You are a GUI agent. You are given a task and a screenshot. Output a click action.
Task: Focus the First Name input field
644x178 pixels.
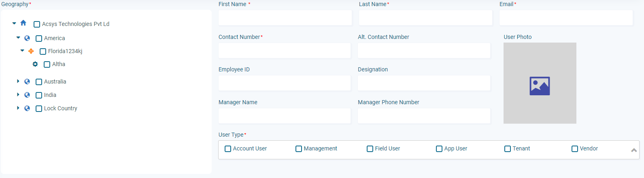pyautogui.click(x=285, y=18)
